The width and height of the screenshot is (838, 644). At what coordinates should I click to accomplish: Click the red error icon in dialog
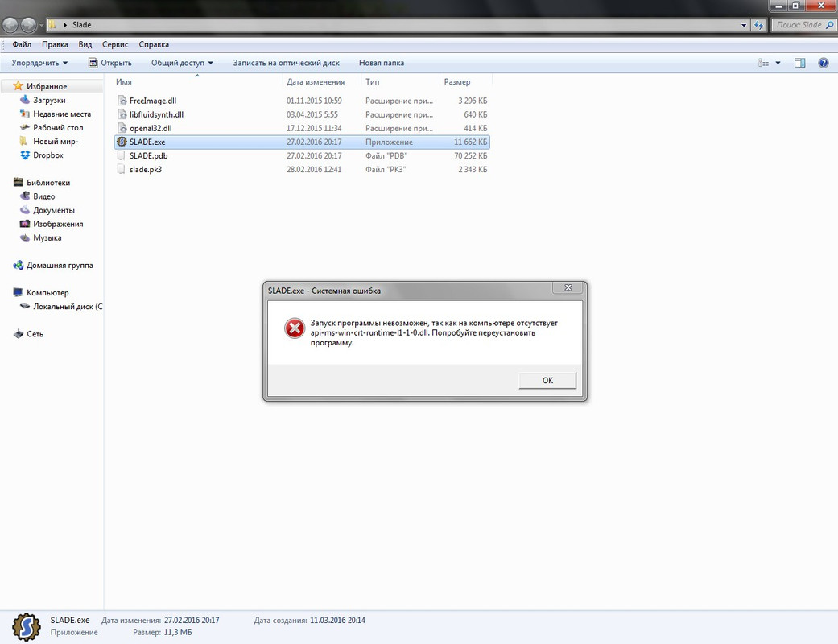click(295, 328)
